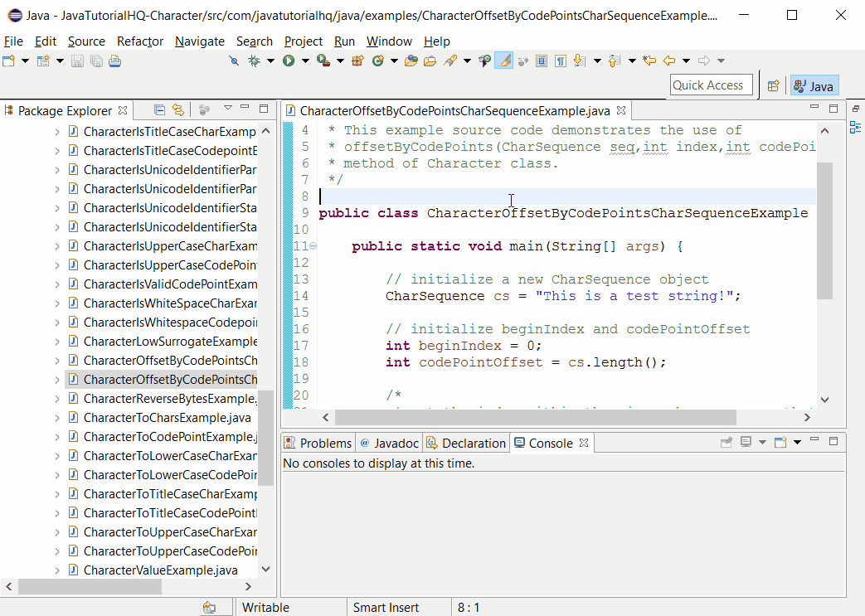
Task: Select the Skip All Breakpoints icon
Action: 234,61
